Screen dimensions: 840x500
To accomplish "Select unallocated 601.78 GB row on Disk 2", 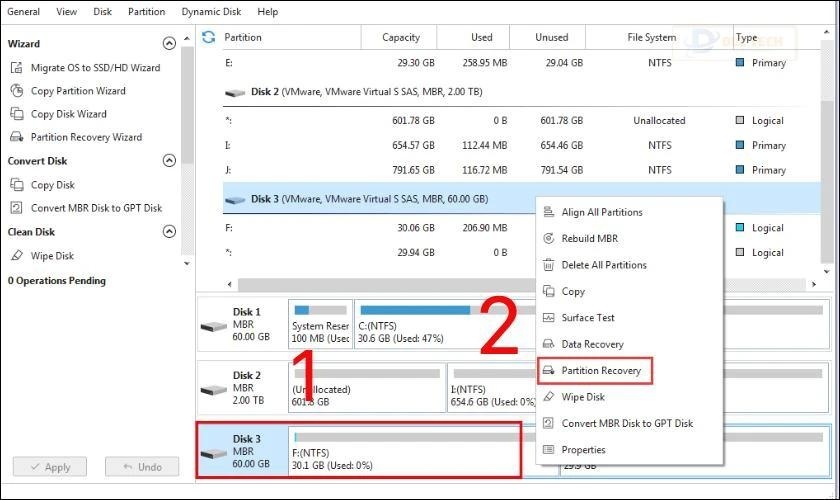I will click(521, 121).
